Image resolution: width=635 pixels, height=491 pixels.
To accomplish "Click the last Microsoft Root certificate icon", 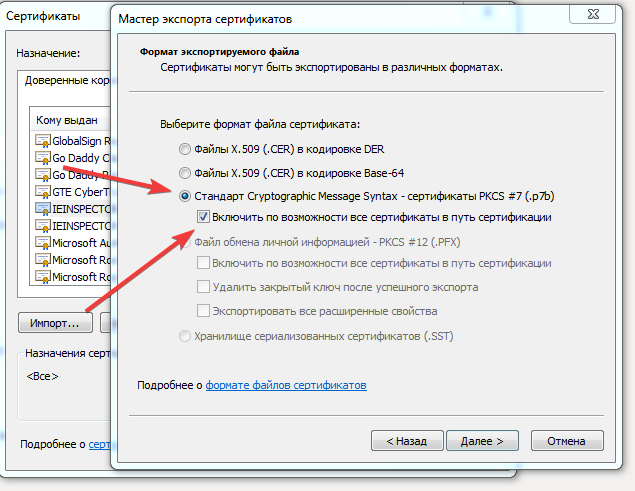I will [x=43, y=277].
